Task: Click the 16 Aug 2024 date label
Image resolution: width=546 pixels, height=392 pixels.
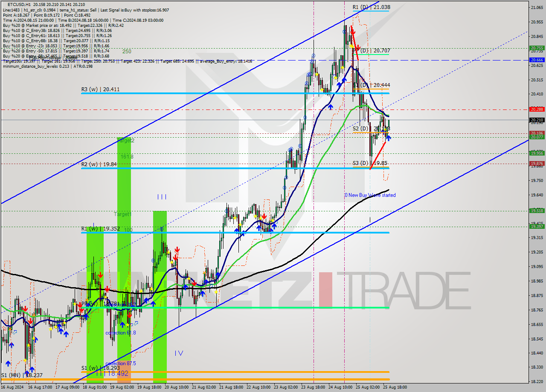Action: (12, 388)
